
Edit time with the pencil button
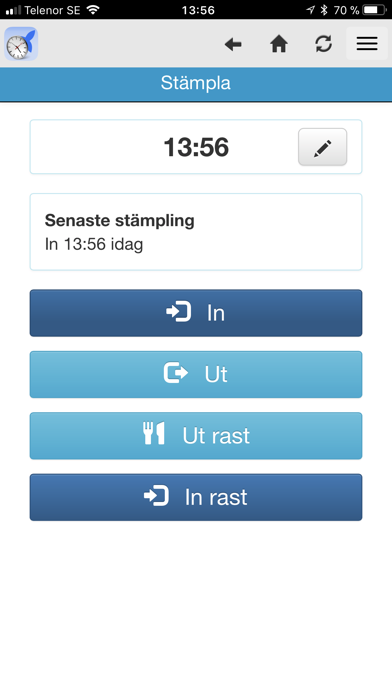pos(322,147)
